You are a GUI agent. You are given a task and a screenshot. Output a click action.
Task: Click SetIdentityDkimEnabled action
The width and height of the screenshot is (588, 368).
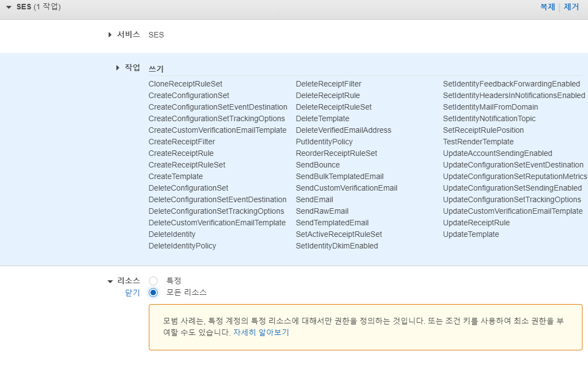[337, 247]
